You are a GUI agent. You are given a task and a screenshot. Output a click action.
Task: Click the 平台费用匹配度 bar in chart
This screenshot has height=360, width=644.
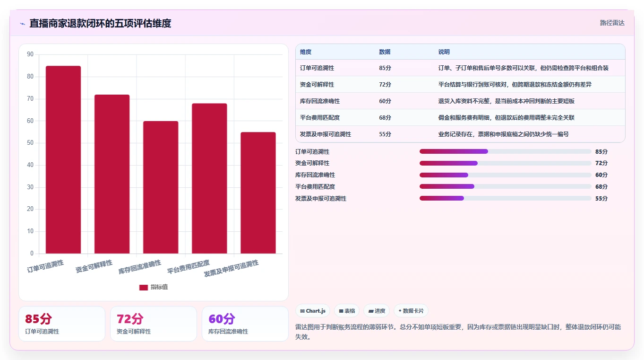(x=209, y=178)
